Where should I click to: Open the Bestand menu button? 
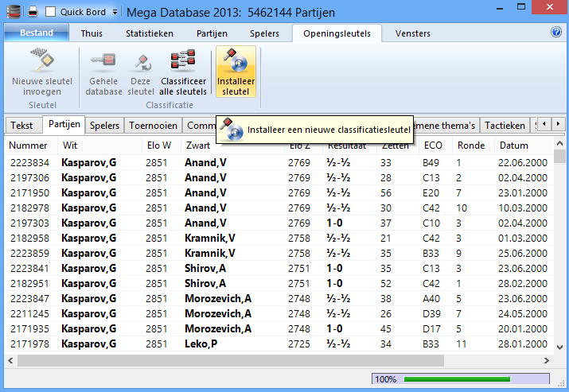(x=36, y=33)
